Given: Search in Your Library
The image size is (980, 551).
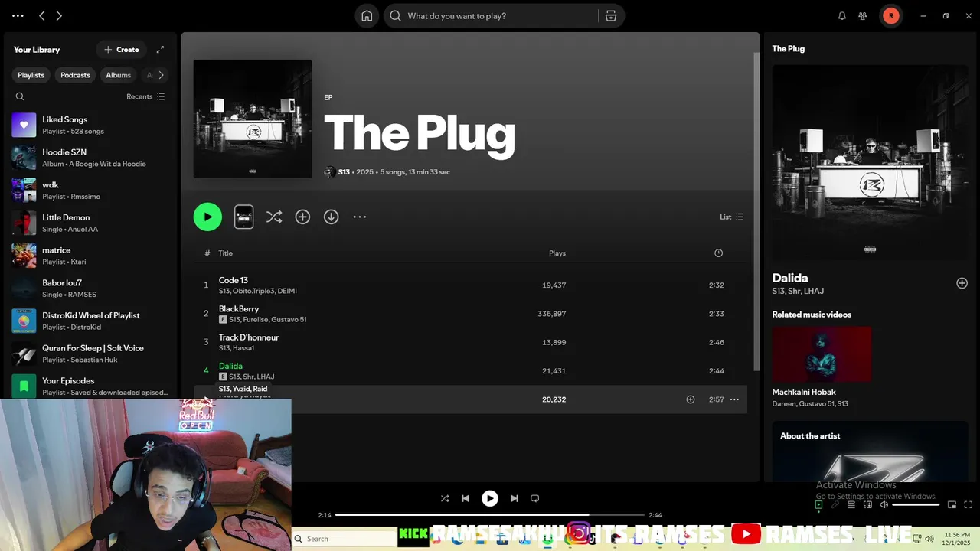Looking at the screenshot, I should pos(20,96).
